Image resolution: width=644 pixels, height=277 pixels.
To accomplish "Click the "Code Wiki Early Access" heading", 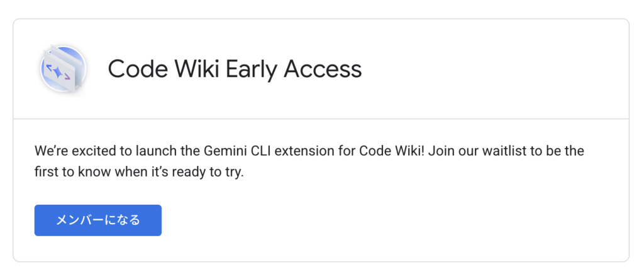I will coord(235,69).
